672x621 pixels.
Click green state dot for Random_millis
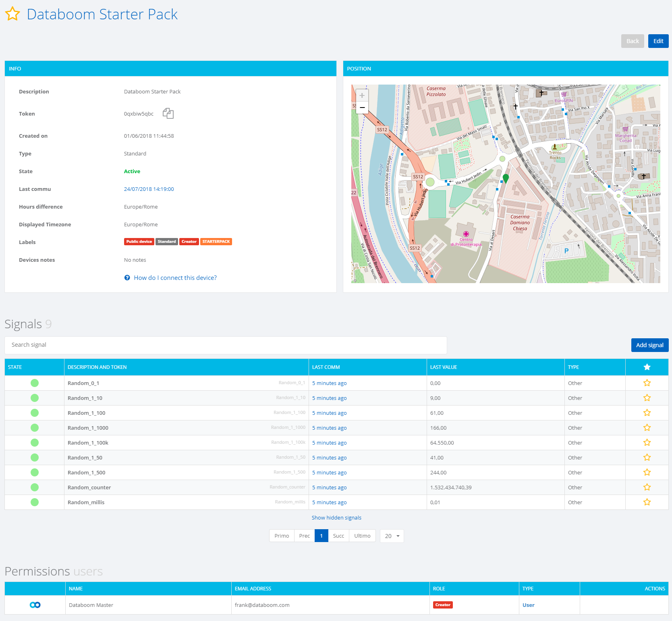(x=35, y=502)
